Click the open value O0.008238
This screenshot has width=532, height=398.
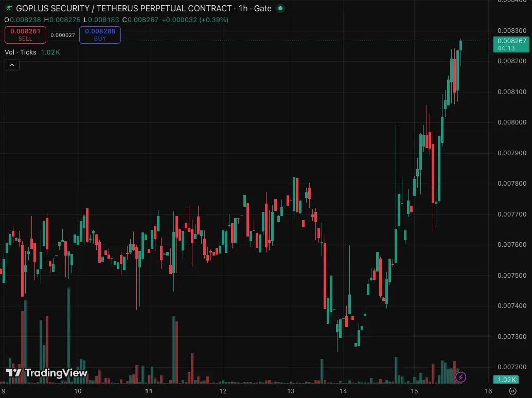[x=23, y=20]
